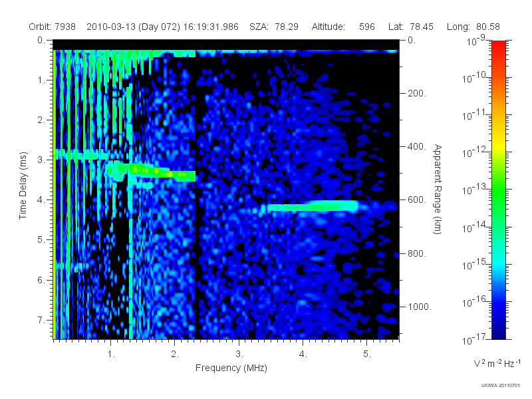This screenshot has height=399, width=532.
Task: Click the Time Delay (ms) axis title
Action: [x=23, y=186]
